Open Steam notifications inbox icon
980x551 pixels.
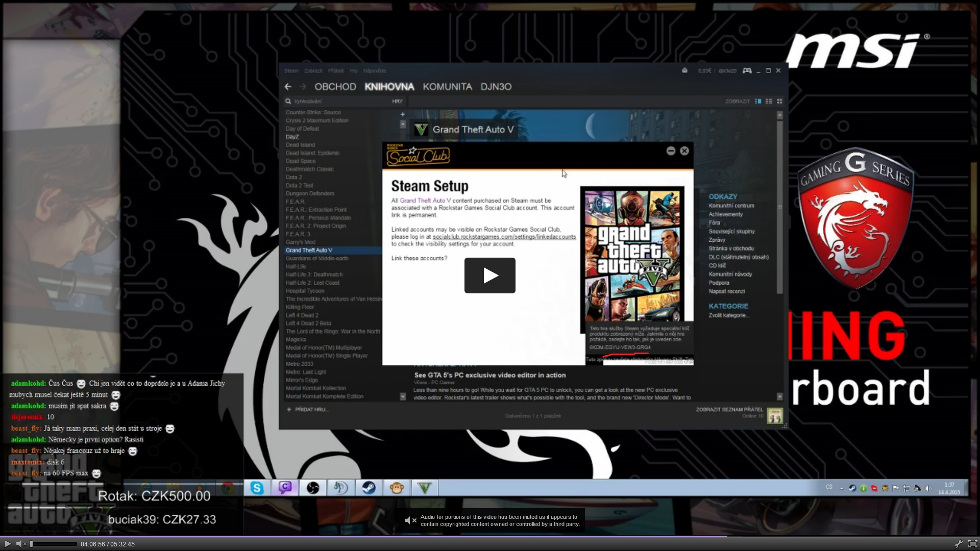pyautogui.click(x=684, y=71)
